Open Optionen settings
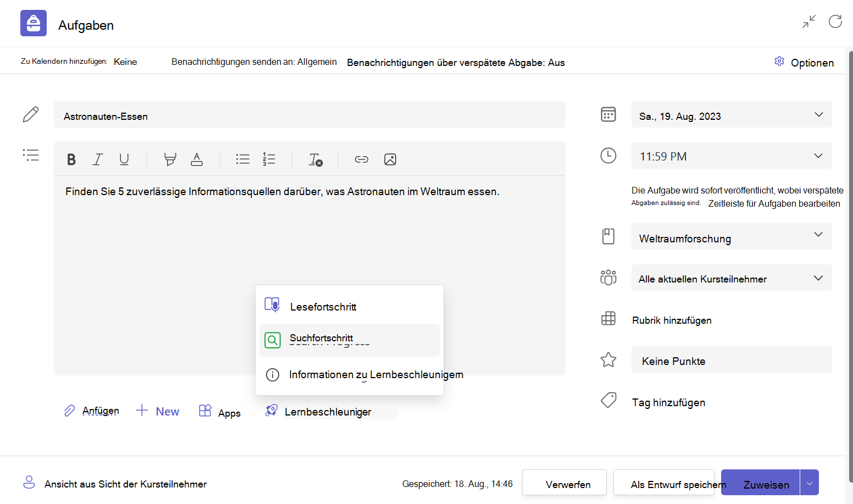This screenshot has width=853, height=504. click(804, 62)
